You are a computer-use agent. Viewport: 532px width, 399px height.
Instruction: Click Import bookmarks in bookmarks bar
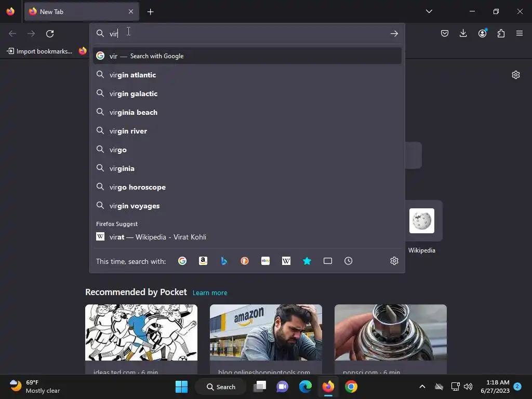[39, 51]
